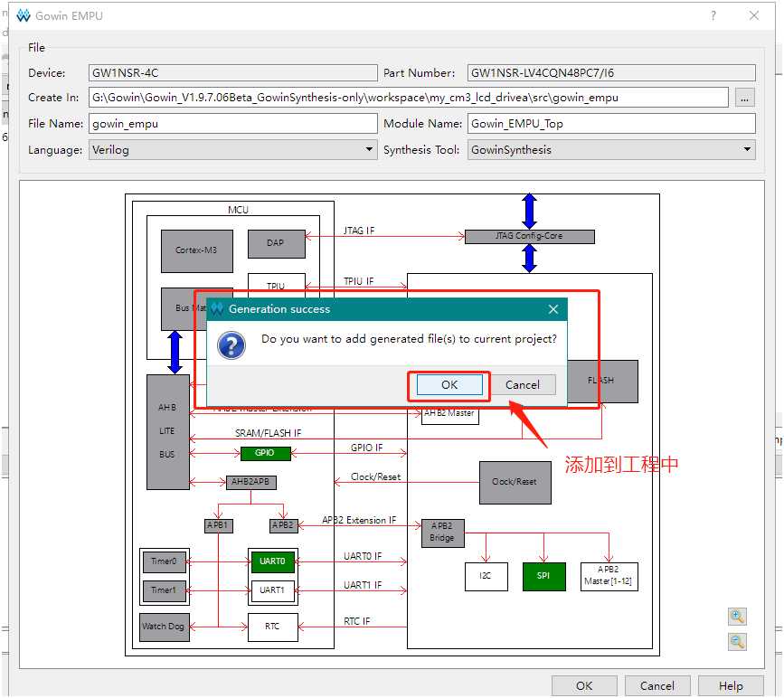Screen dimensions: 784x698
Task: Click the Create In path field
Action: coord(409,97)
